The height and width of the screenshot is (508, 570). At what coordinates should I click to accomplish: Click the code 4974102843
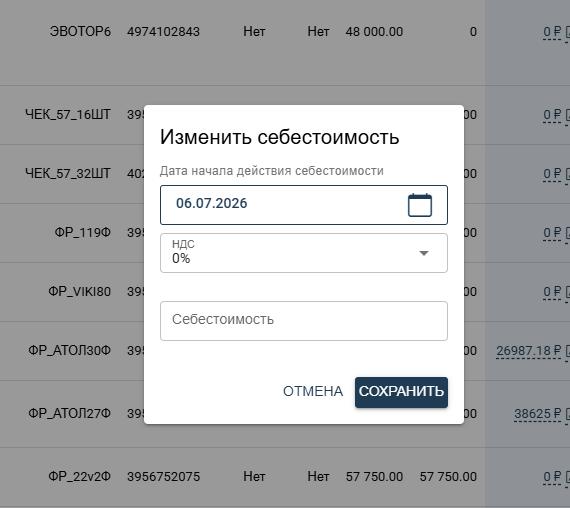(x=163, y=32)
